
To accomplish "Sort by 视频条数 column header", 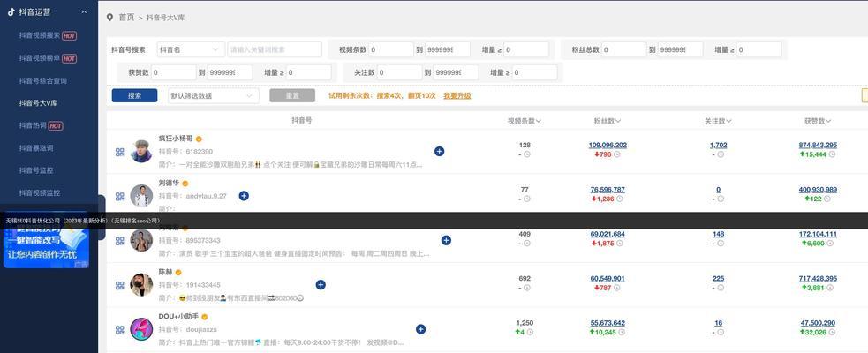I will pyautogui.click(x=525, y=121).
